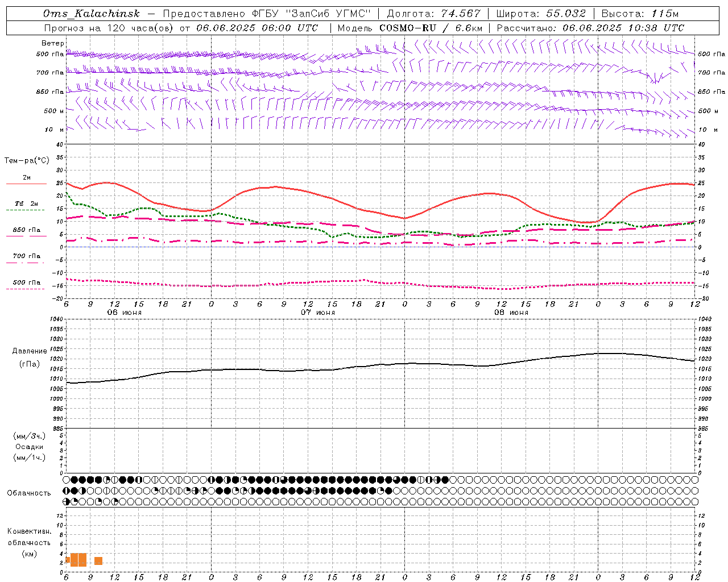Click the red 2м temperature legend line
The height and width of the screenshot is (582, 728).
26,184
